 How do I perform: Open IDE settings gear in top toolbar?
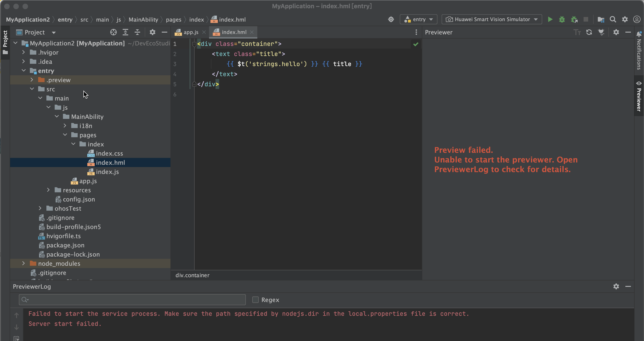625,20
